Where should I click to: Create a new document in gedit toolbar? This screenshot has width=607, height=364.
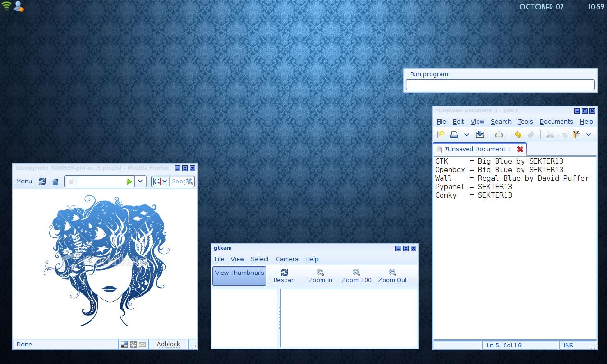[x=441, y=135]
